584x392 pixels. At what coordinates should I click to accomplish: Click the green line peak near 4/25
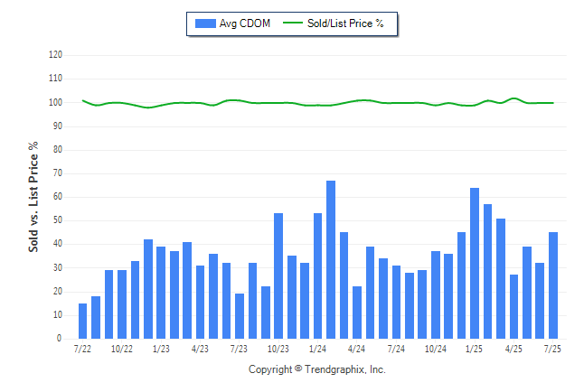click(x=514, y=98)
